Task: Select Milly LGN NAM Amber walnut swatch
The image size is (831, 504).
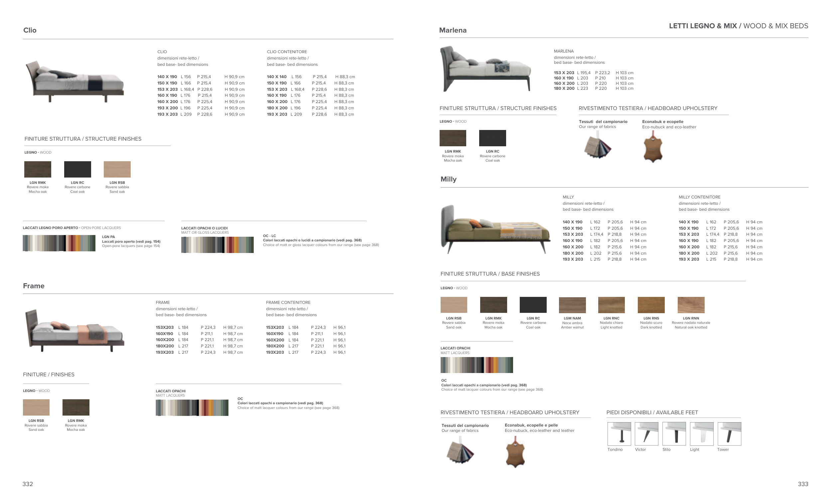Action: [x=572, y=305]
